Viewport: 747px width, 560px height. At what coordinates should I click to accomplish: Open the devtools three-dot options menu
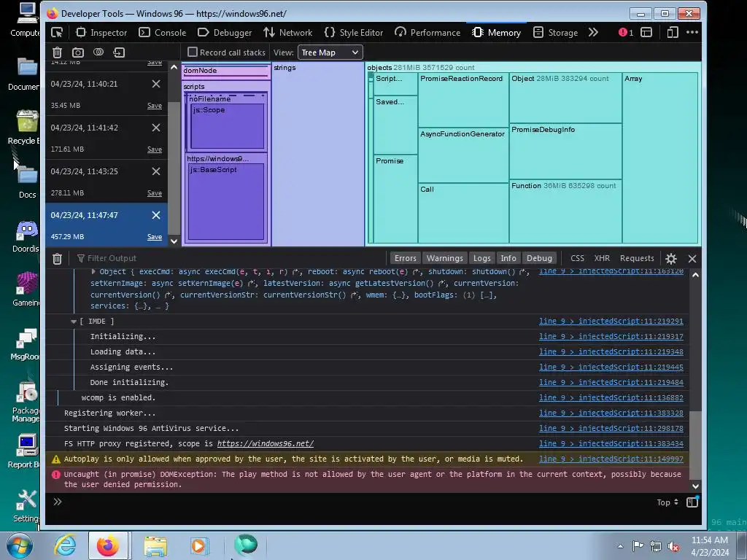[692, 32]
